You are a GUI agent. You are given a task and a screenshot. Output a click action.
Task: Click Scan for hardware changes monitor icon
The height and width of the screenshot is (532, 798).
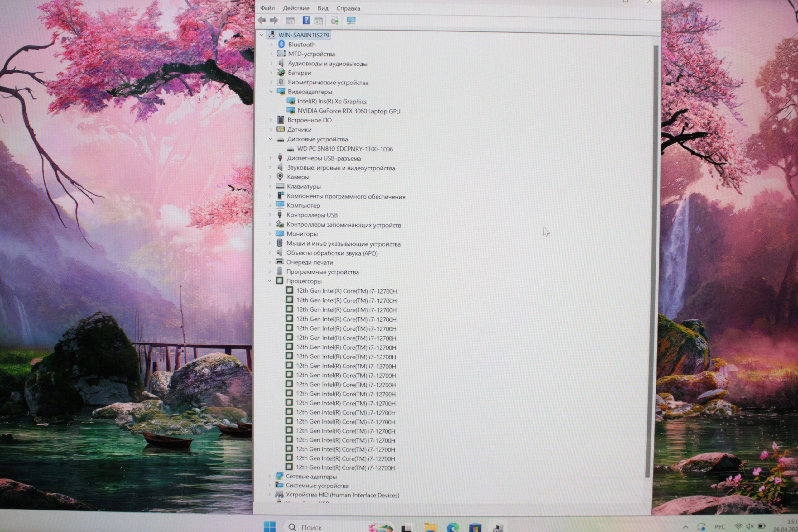pos(351,21)
